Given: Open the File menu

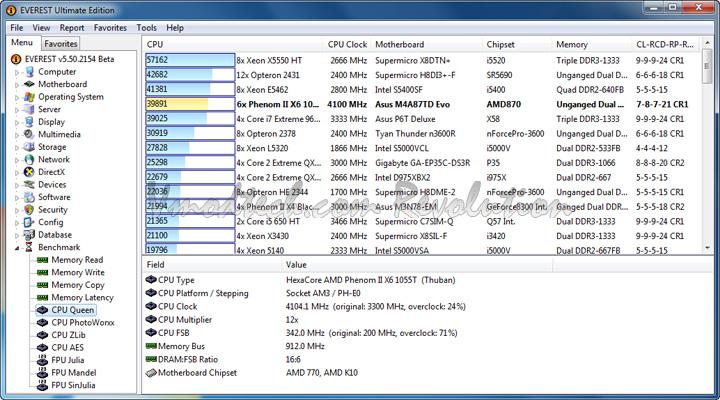Looking at the screenshot, I should (17, 28).
